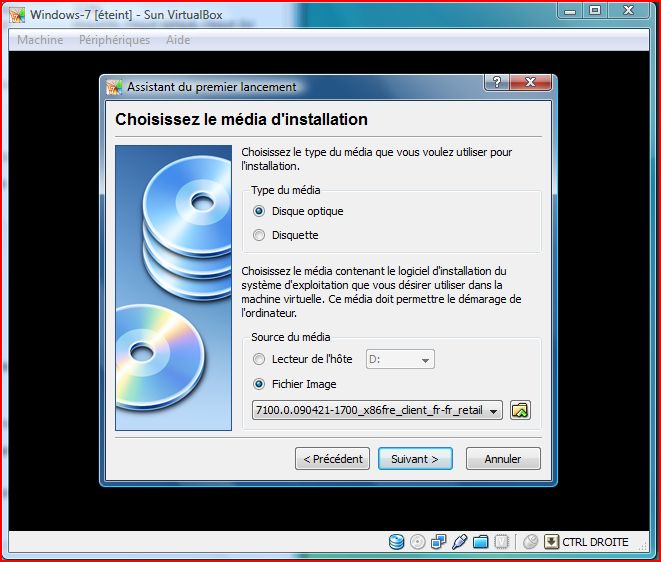Choose Lecteur de l'hôte radio option
661x562 pixels.
coord(259,359)
